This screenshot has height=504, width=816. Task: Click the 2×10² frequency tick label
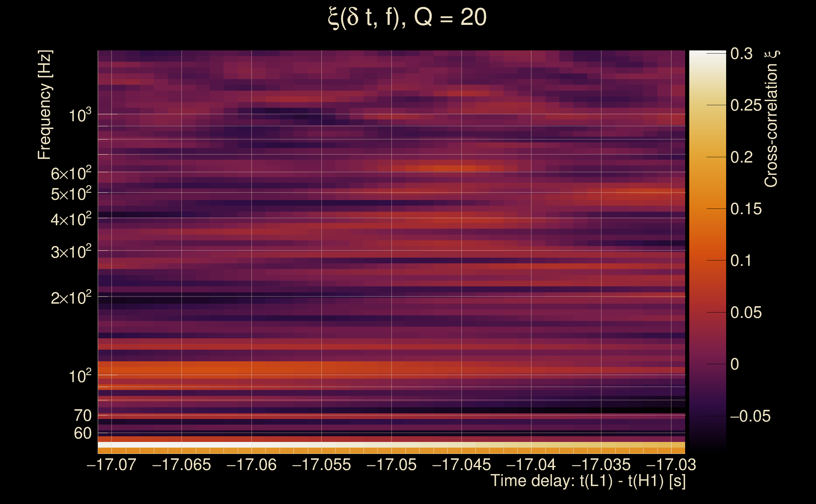click(71, 298)
